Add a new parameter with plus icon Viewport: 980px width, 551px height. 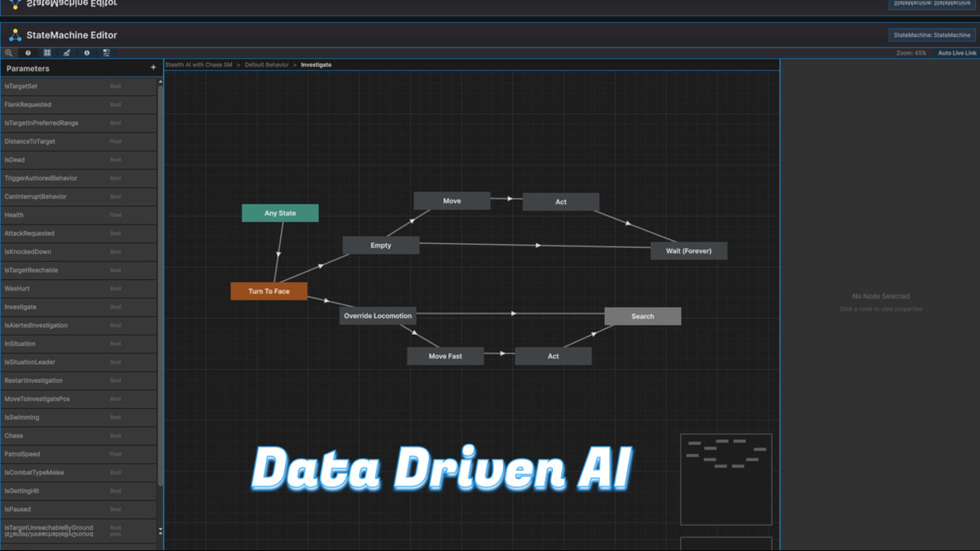(x=153, y=68)
